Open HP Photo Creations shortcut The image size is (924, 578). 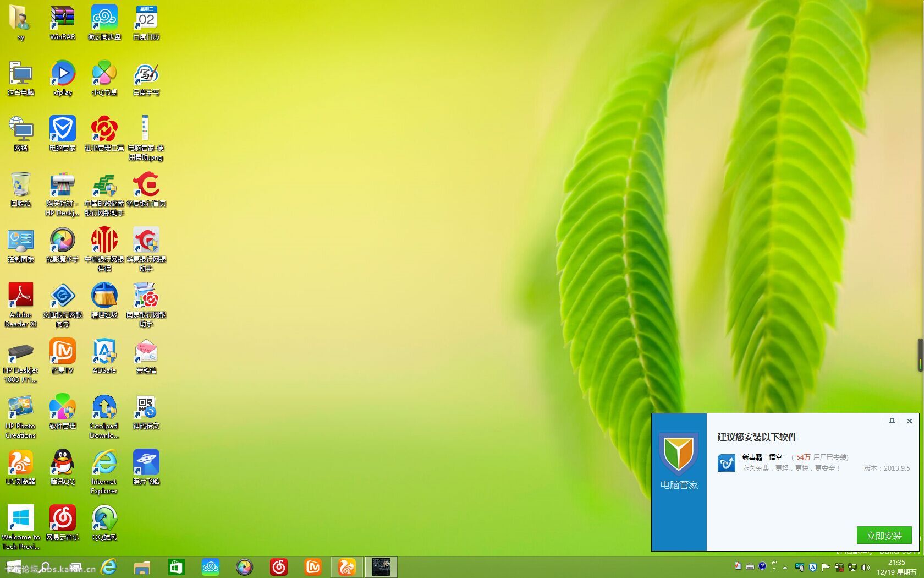[x=21, y=416]
